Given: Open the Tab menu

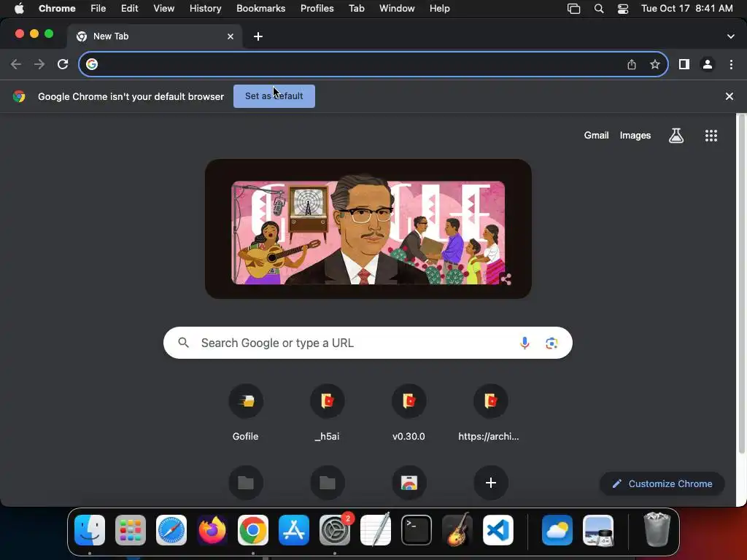Looking at the screenshot, I should point(357,9).
